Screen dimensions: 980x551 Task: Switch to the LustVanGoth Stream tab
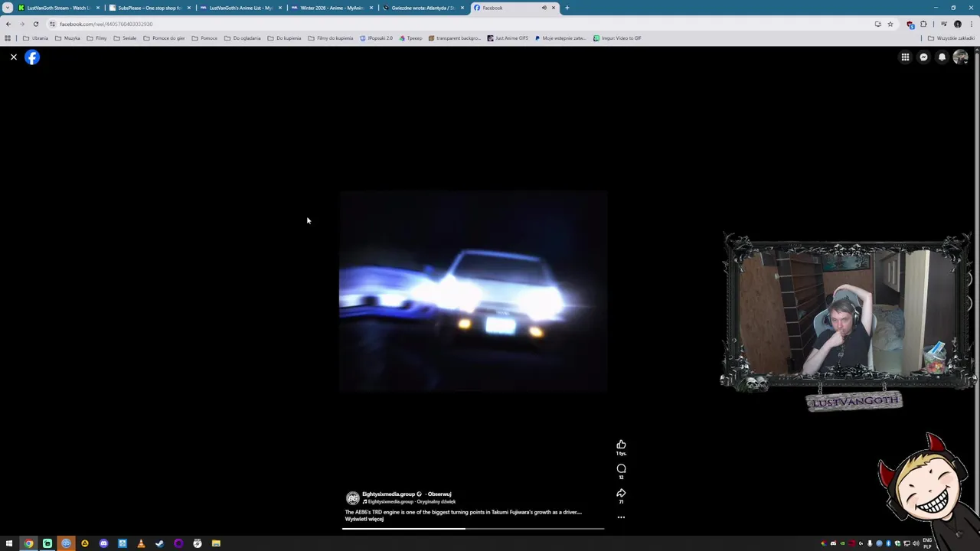point(58,8)
